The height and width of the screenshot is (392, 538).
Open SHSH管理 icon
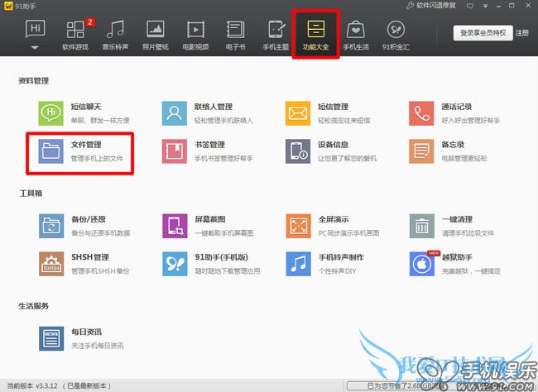coord(51,264)
